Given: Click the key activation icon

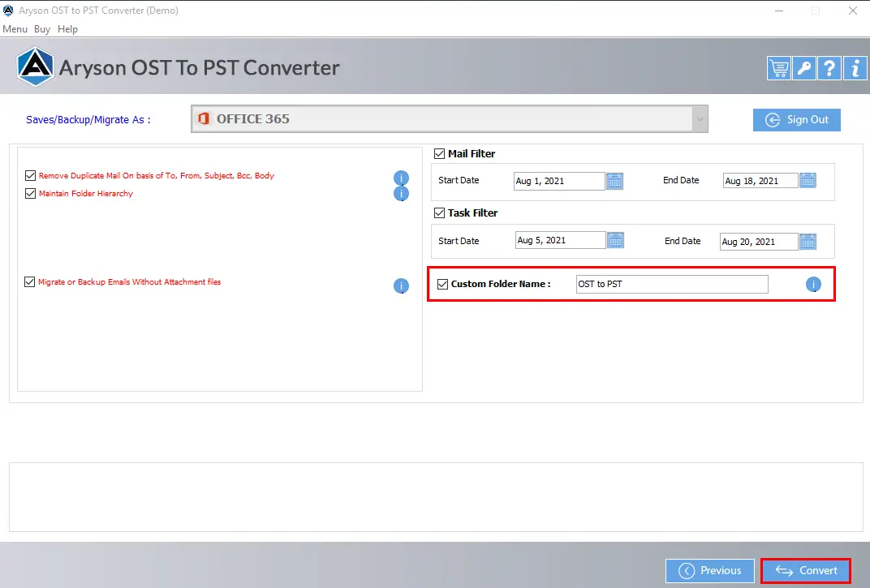Looking at the screenshot, I should [803, 68].
